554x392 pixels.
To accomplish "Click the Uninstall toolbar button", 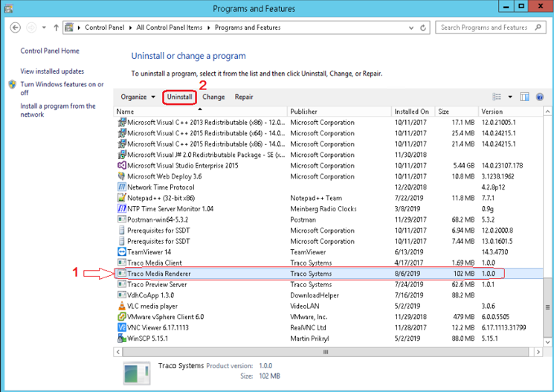I will tap(179, 97).
